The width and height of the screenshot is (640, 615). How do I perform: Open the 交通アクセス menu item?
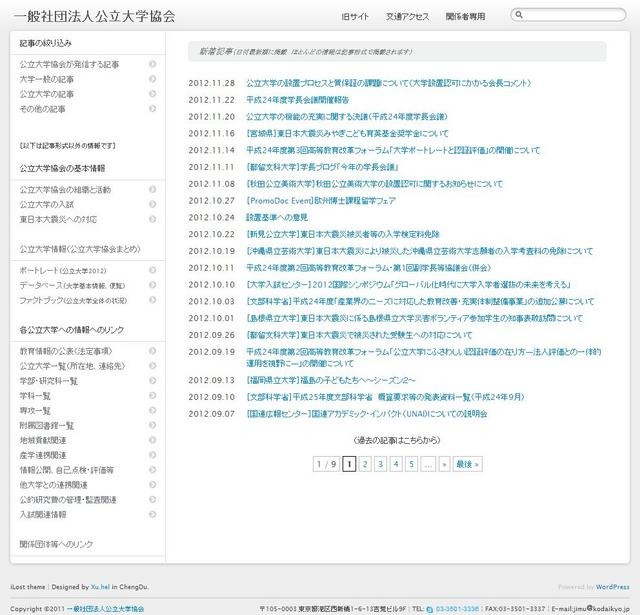[409, 17]
